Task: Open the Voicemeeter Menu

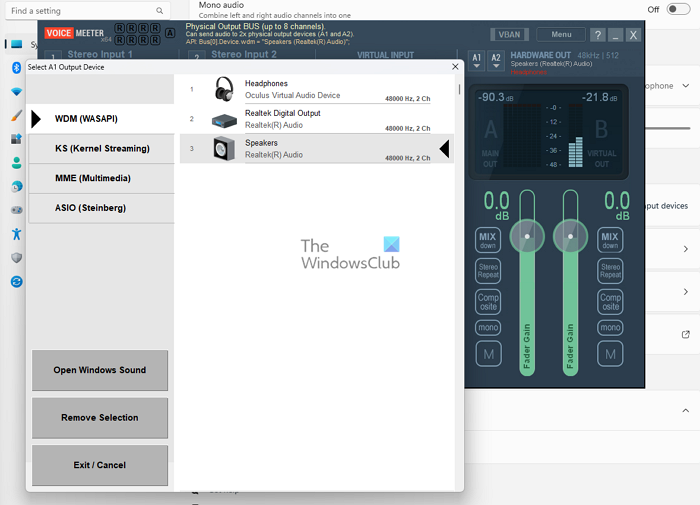Action: tap(561, 34)
